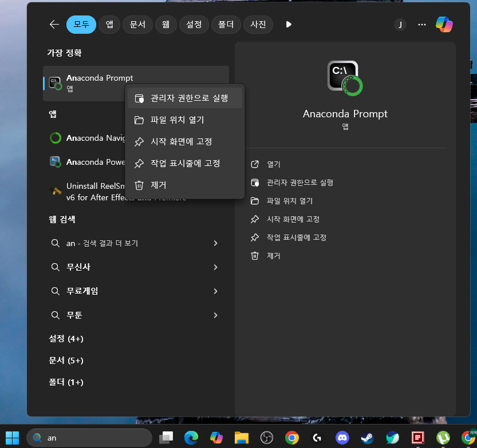The height and width of the screenshot is (448, 477).
Task: Click 열기 in the details pane
Action: (x=273, y=164)
